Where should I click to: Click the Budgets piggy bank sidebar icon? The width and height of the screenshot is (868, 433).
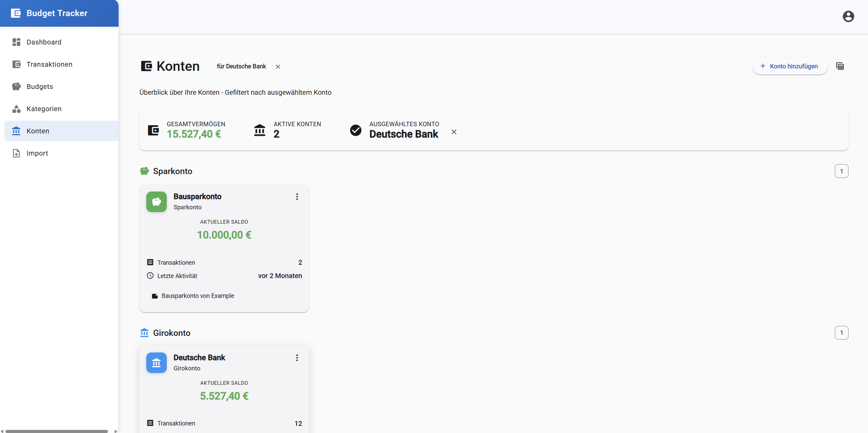point(16,87)
